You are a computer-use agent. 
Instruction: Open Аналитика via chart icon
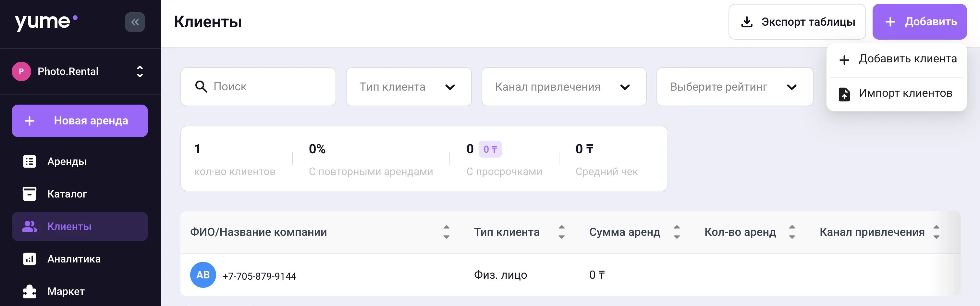tap(29, 259)
